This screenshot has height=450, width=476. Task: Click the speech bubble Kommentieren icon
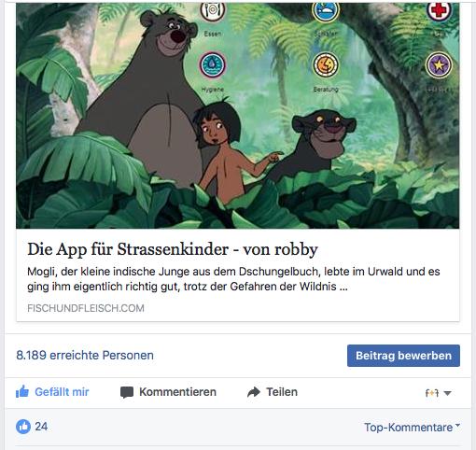(127, 392)
